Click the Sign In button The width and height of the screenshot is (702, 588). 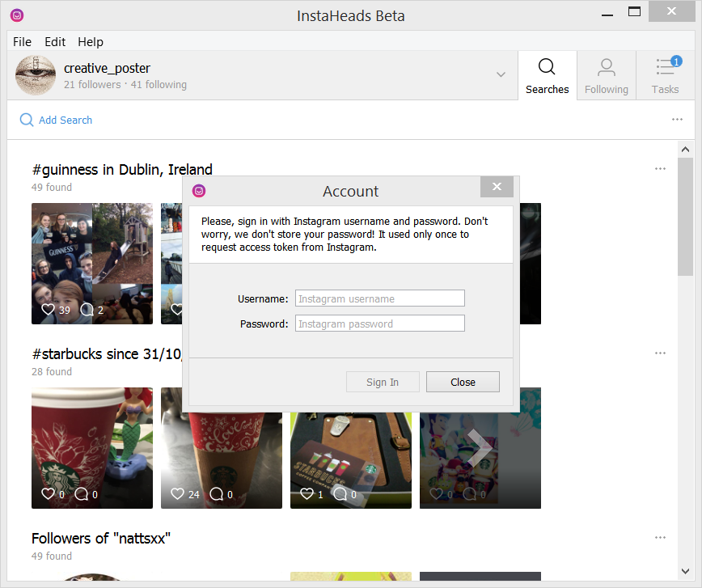coord(383,382)
